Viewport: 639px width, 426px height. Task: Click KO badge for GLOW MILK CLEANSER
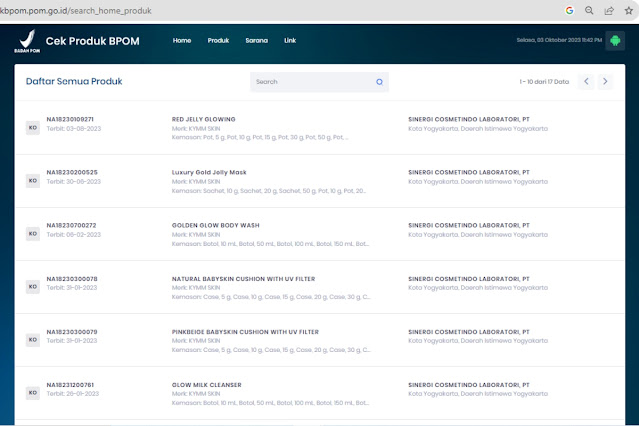click(x=33, y=393)
